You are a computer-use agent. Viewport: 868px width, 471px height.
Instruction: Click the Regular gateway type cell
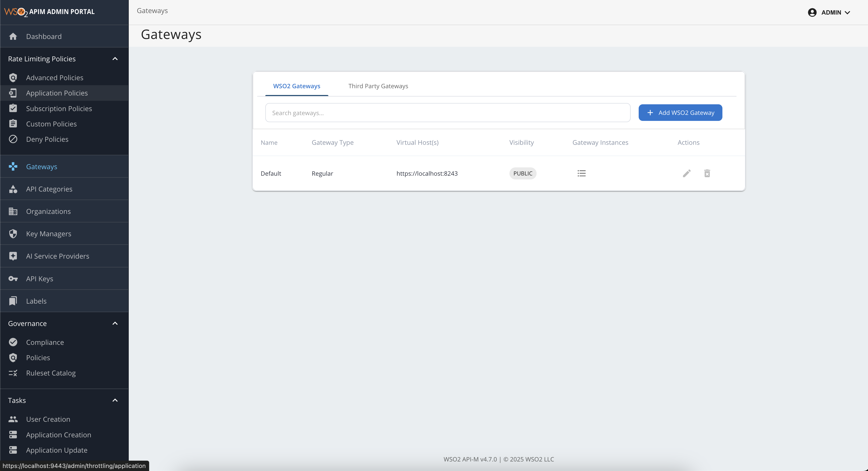[322, 173]
